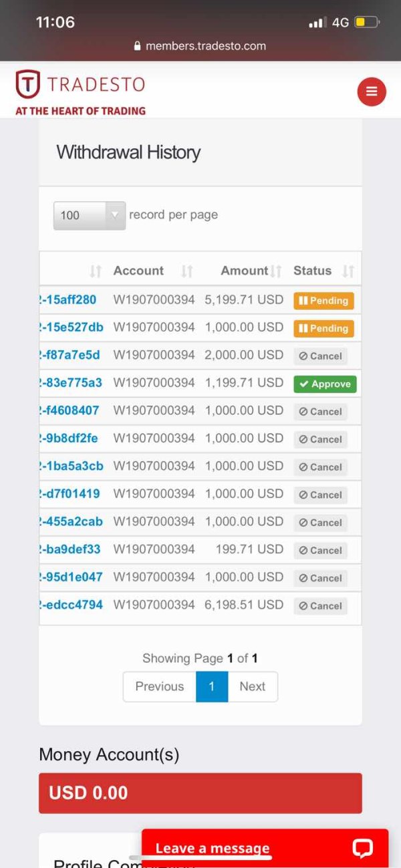The width and height of the screenshot is (401, 868).
Task: Open the live chat bubble icon
Action: [362, 848]
